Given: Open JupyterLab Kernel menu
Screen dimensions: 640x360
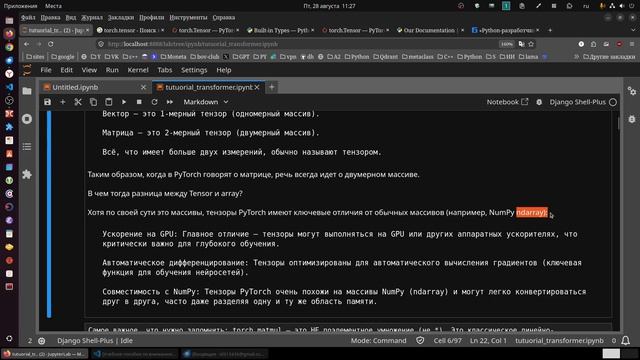Looking at the screenshot, I should click(138, 70).
